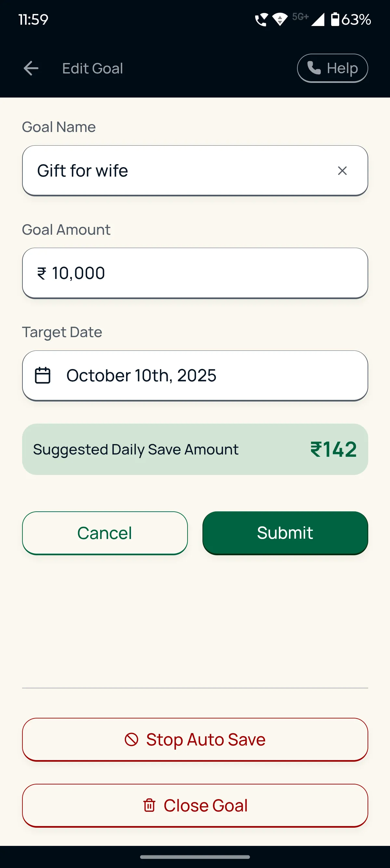Tap the Wi-Fi calling status icon
Viewport: 390px width, 868px height.
(x=261, y=20)
